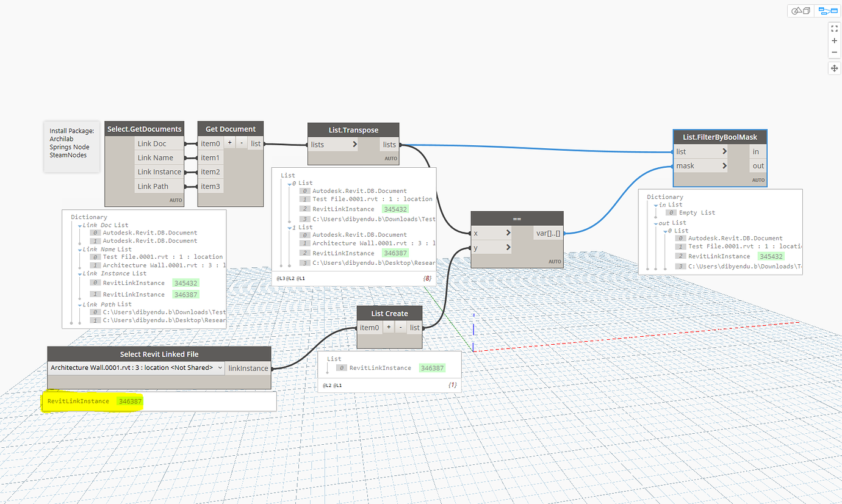Viewport: 842px width, 504px height.
Task: Open list levels chevron on mask port
Action: pos(725,165)
